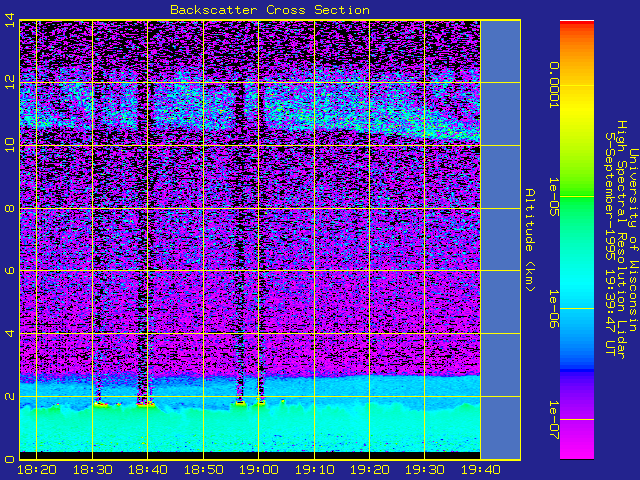Click the altitude 0 axis label
This screenshot has width=640, height=480.
pos(9,459)
